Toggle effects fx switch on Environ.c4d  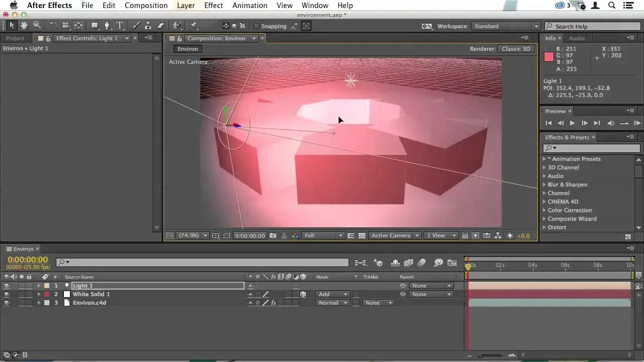[273, 303]
